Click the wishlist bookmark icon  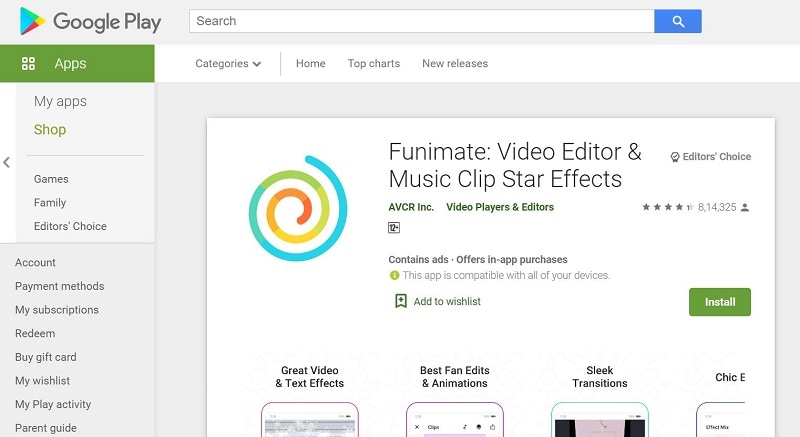[x=401, y=301]
